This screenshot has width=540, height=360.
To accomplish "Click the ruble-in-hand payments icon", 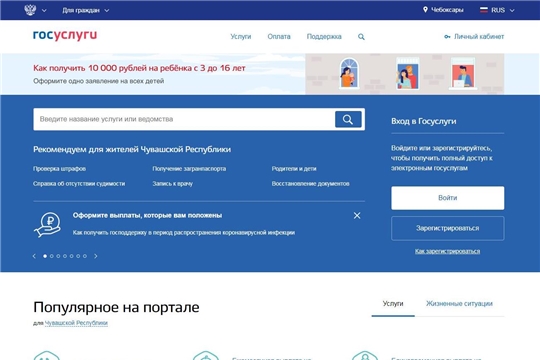I will pyautogui.click(x=48, y=225).
